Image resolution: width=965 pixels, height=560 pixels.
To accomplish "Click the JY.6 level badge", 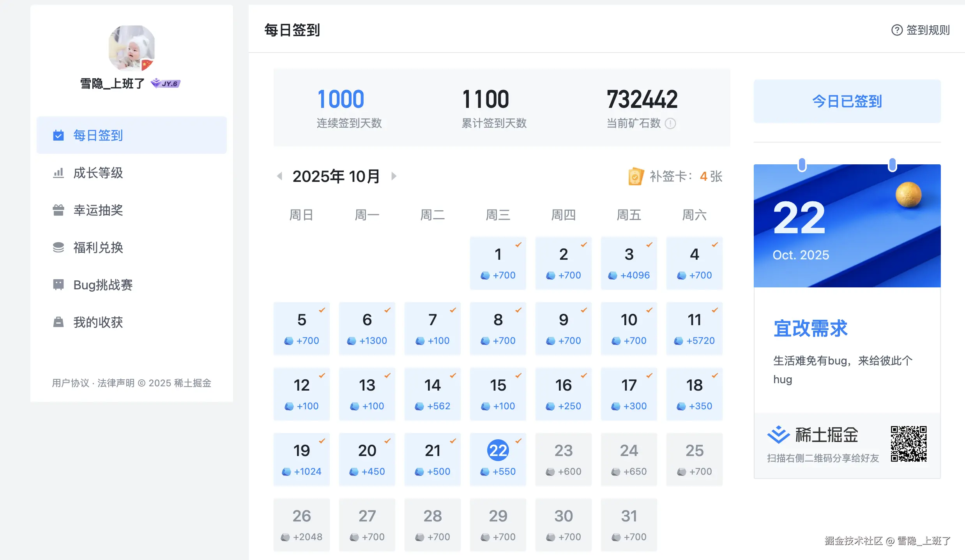I will coord(165,83).
